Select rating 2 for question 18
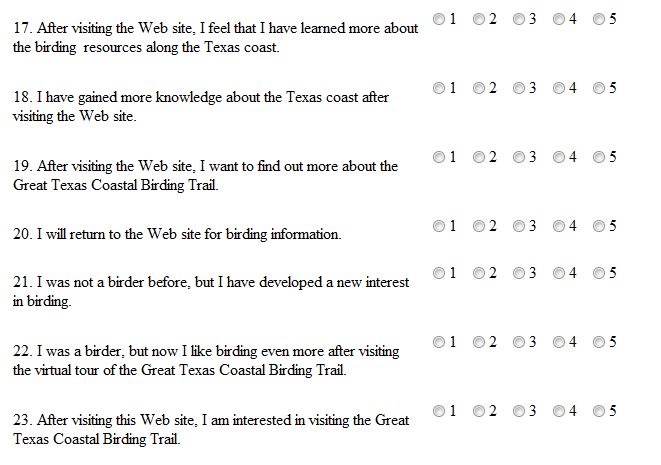Image resolution: width=661 pixels, height=465 pixels. 478,88
